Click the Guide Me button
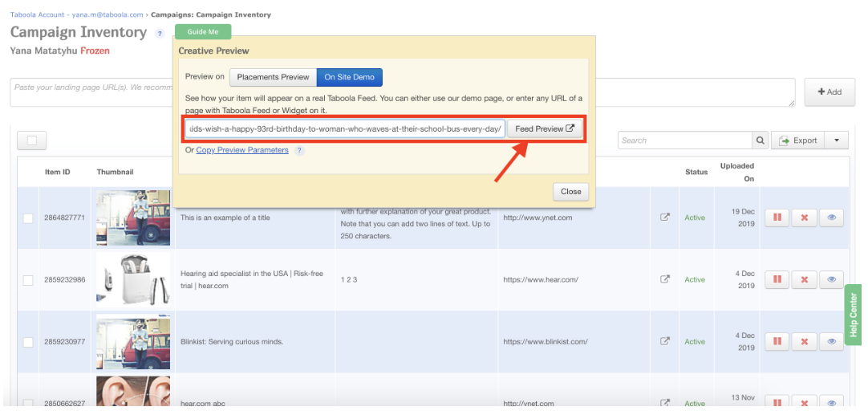 click(203, 31)
